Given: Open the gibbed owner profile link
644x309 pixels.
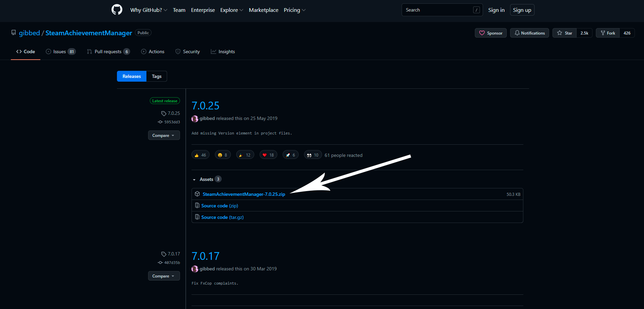Looking at the screenshot, I should (29, 33).
